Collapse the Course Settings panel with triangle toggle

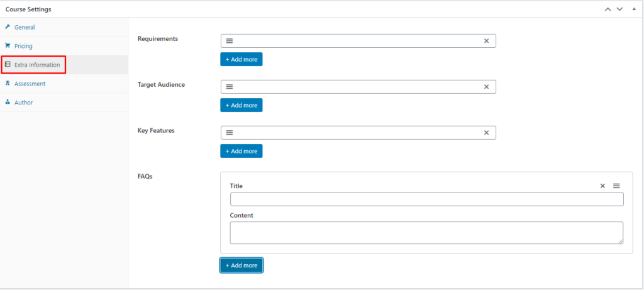632,9
